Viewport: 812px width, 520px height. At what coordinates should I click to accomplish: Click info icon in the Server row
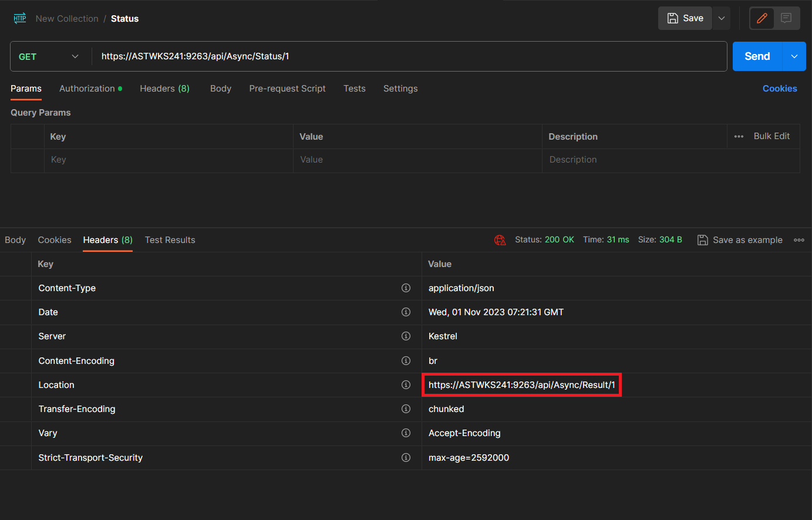(x=406, y=336)
